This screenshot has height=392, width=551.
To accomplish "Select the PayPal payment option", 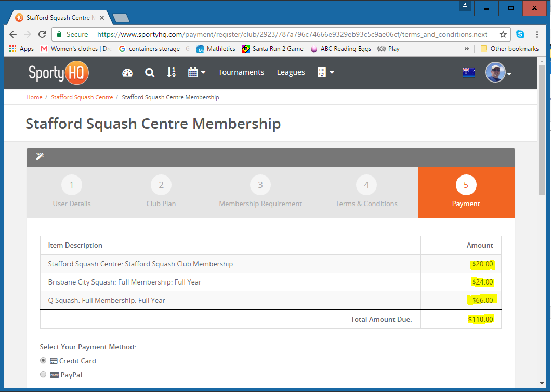I will click(44, 375).
